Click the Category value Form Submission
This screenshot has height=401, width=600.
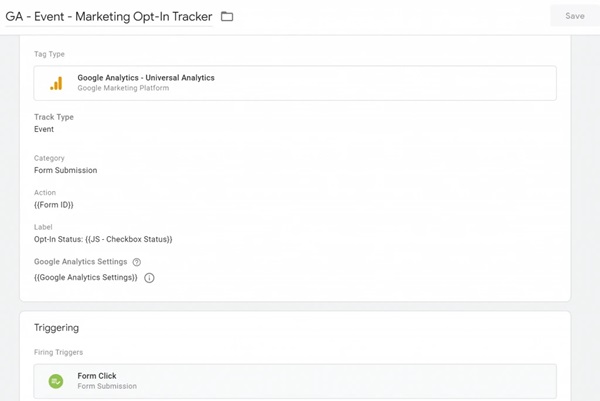65,171
